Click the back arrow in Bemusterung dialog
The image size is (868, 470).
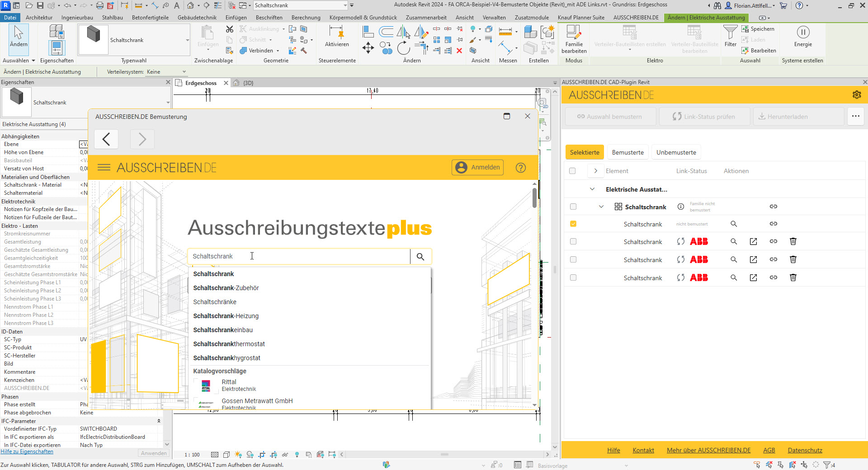coord(106,139)
